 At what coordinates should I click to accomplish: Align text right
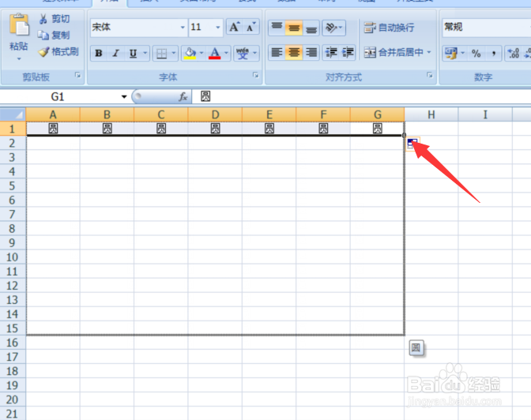(311, 52)
